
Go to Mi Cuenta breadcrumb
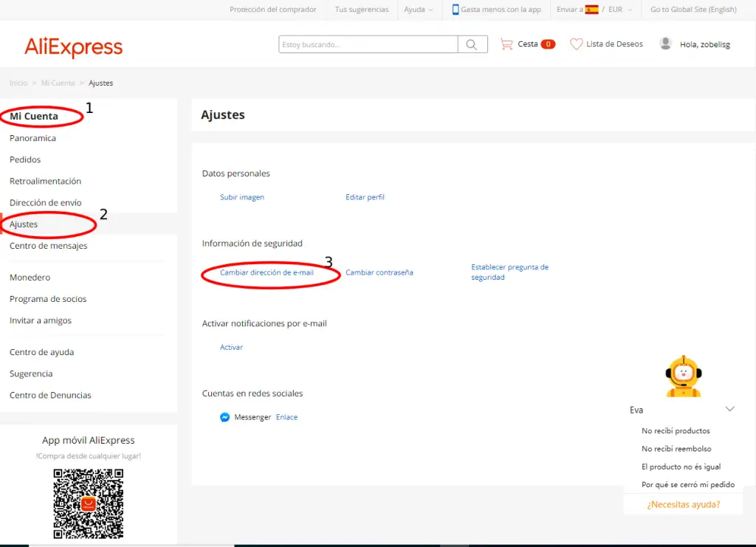click(58, 83)
